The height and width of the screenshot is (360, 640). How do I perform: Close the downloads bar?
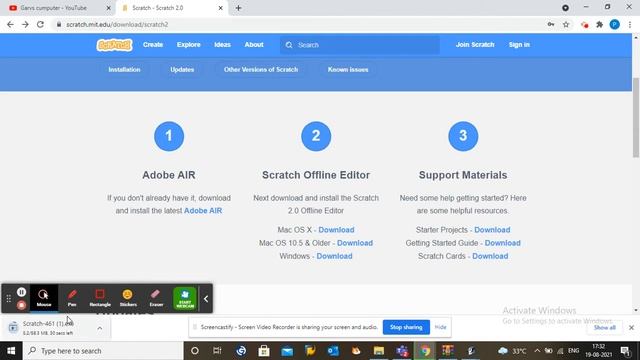click(x=631, y=327)
